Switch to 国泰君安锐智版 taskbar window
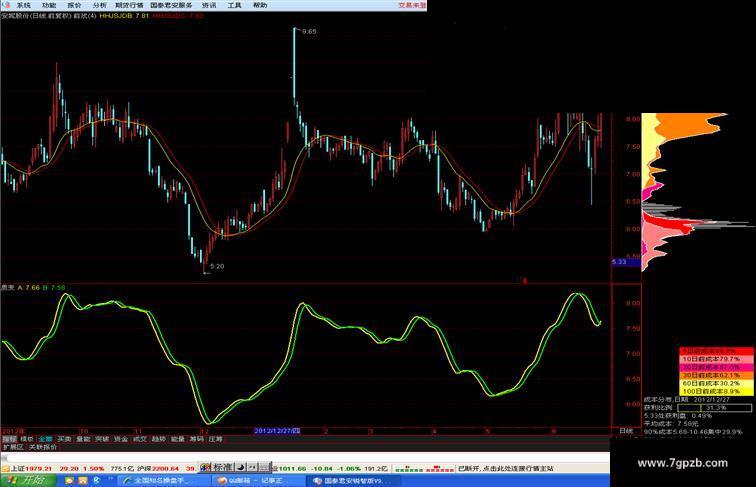Image resolution: width=756 pixels, height=487 pixels. (355, 481)
